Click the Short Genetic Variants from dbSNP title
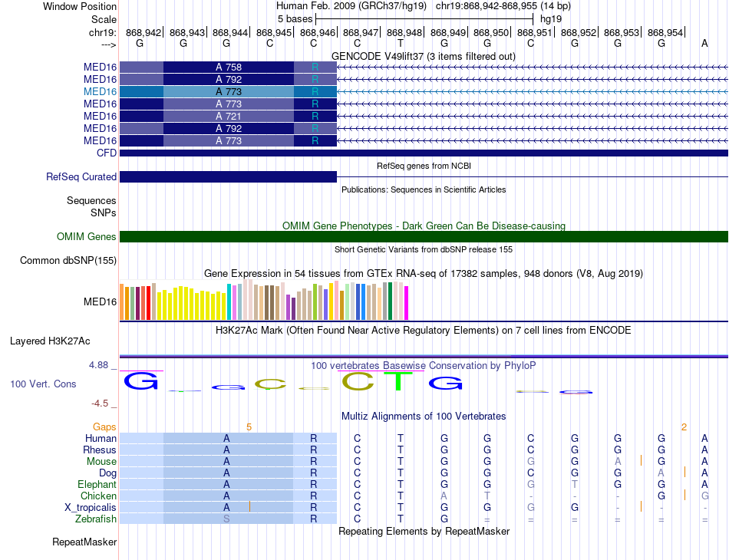 click(424, 249)
